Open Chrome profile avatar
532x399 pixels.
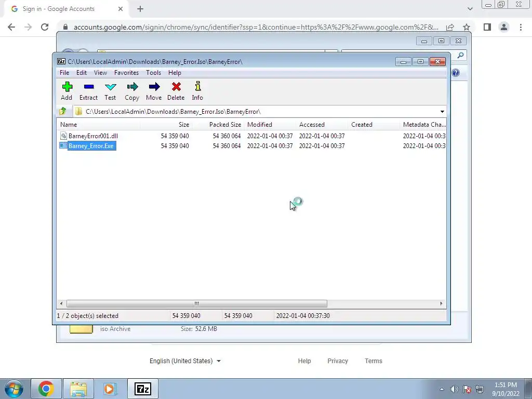tap(504, 27)
